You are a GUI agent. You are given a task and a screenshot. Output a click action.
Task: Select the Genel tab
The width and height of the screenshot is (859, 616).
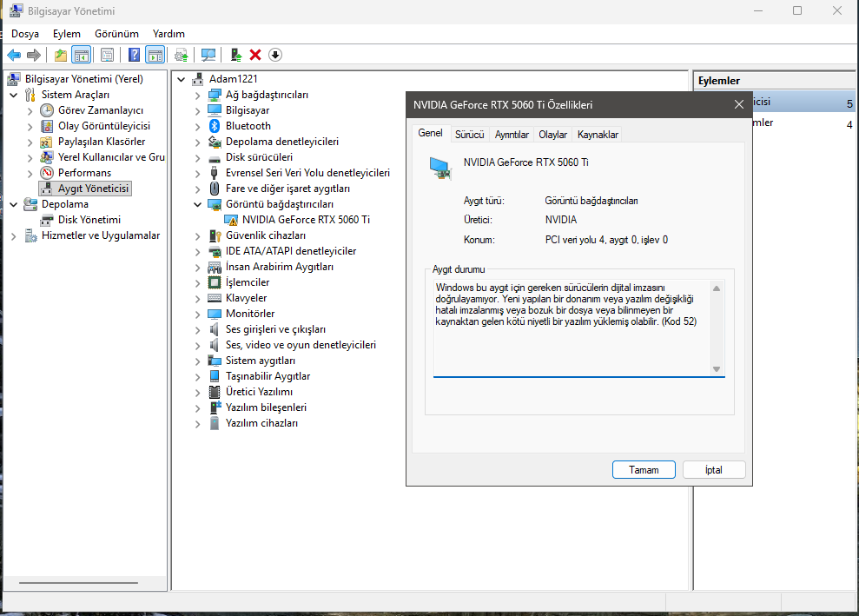tap(430, 133)
